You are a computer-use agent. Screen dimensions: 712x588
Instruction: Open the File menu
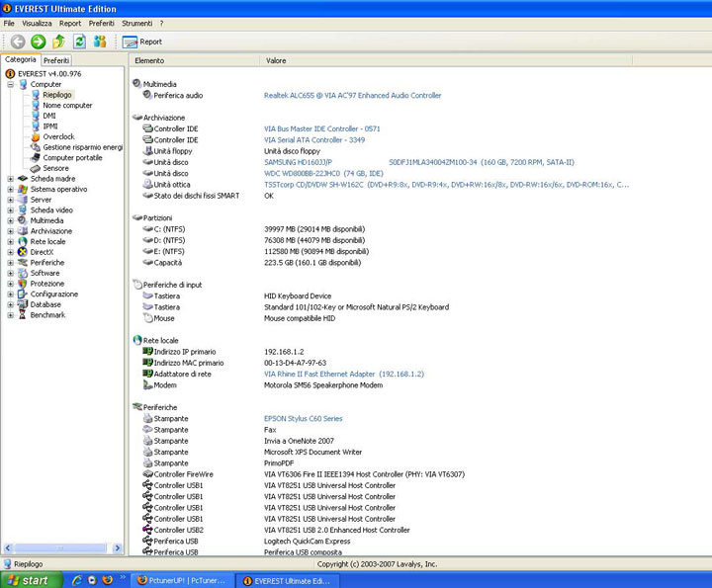(x=9, y=23)
